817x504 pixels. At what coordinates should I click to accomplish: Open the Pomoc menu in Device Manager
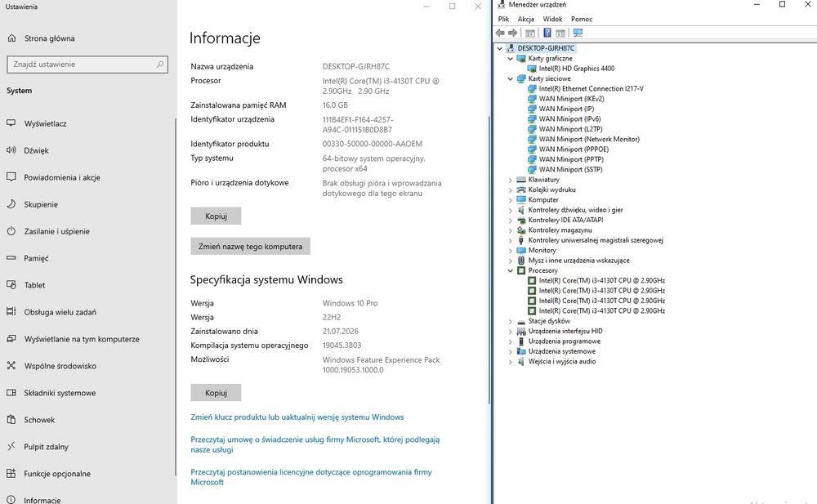coord(582,19)
